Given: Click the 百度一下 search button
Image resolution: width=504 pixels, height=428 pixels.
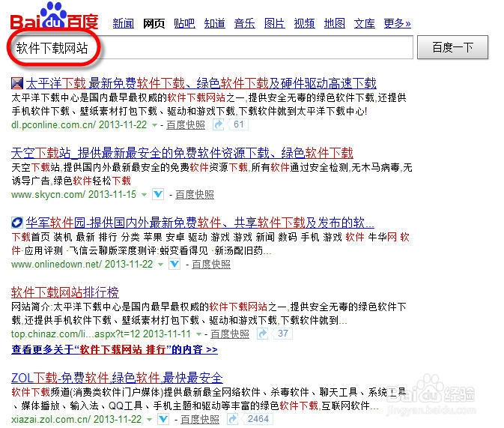Looking at the screenshot, I should point(452,47).
